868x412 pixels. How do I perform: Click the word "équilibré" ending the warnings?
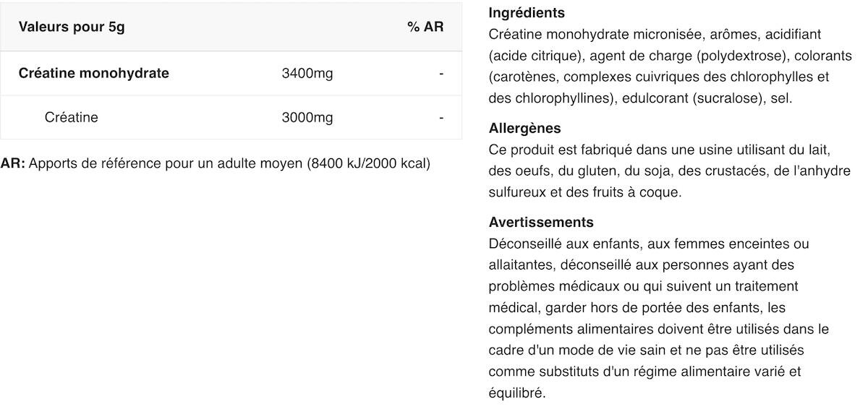click(x=516, y=393)
